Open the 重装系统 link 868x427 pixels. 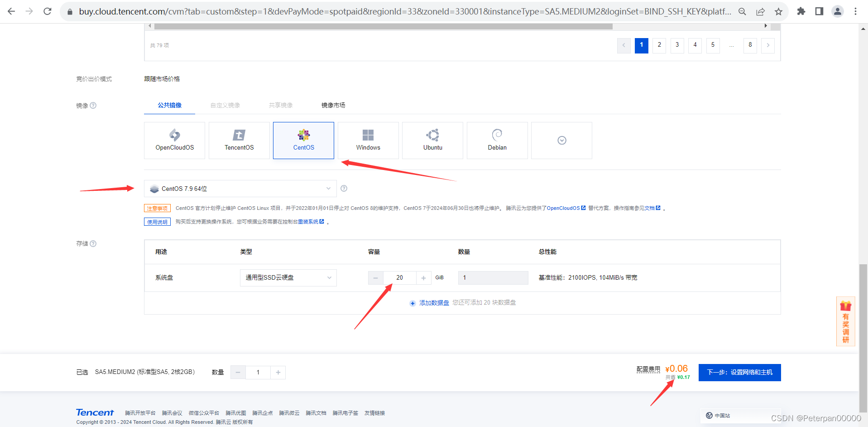[x=311, y=222]
